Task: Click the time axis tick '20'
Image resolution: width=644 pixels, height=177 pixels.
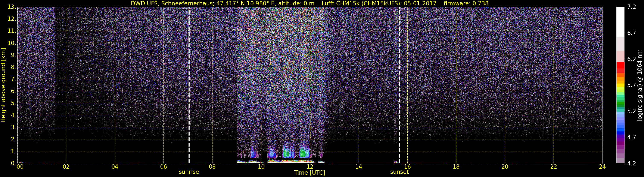Action: click(x=505, y=167)
